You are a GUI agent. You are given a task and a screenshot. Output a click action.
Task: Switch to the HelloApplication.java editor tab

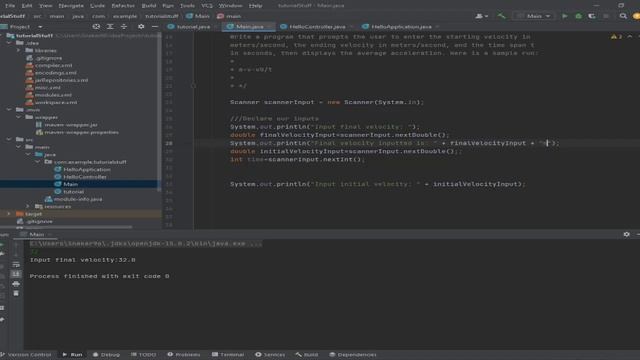(x=400, y=27)
